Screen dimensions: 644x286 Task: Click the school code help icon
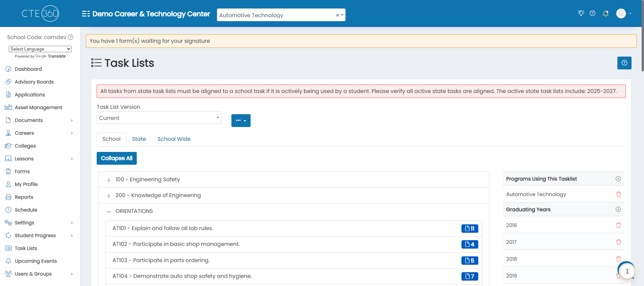71,37
